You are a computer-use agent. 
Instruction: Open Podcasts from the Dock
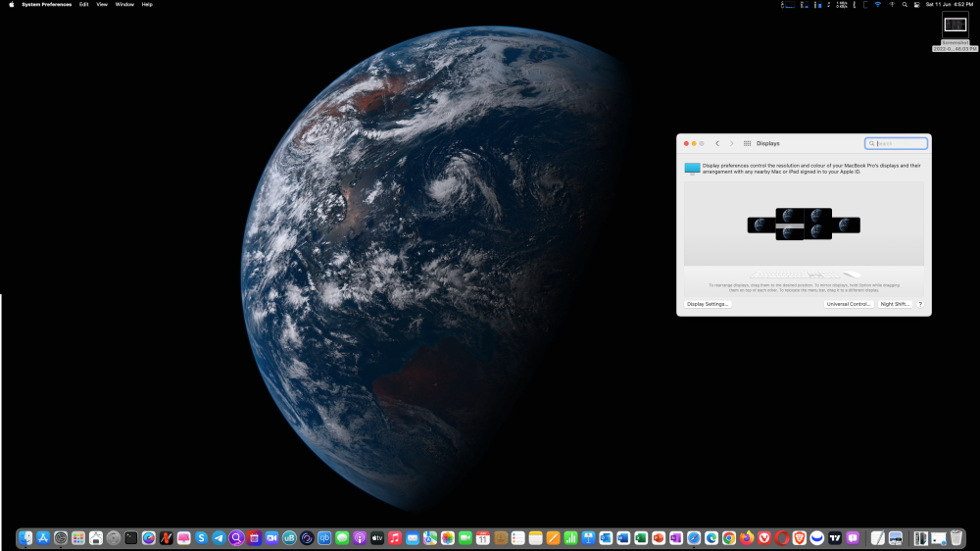pyautogui.click(x=360, y=538)
